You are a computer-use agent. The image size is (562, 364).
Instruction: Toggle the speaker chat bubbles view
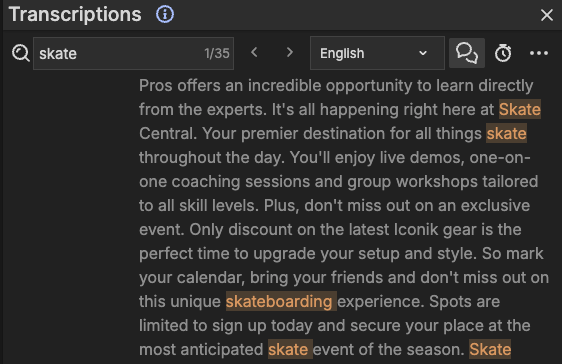point(467,53)
